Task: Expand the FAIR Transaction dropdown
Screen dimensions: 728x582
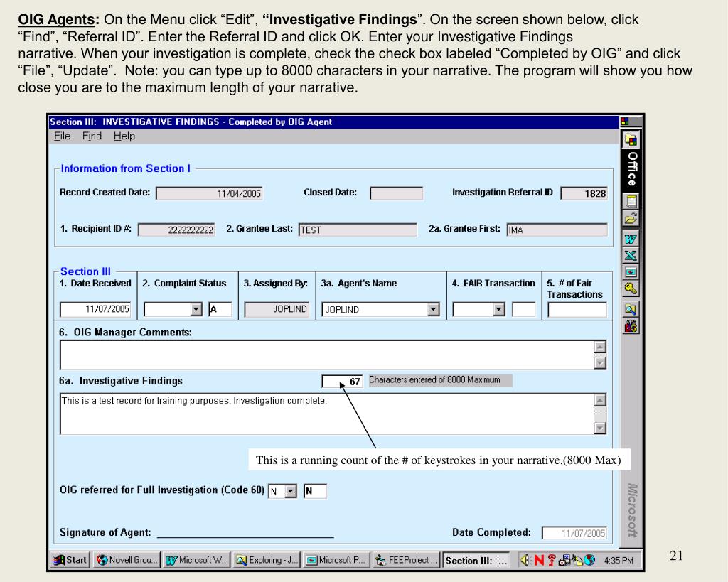Action: coord(498,309)
